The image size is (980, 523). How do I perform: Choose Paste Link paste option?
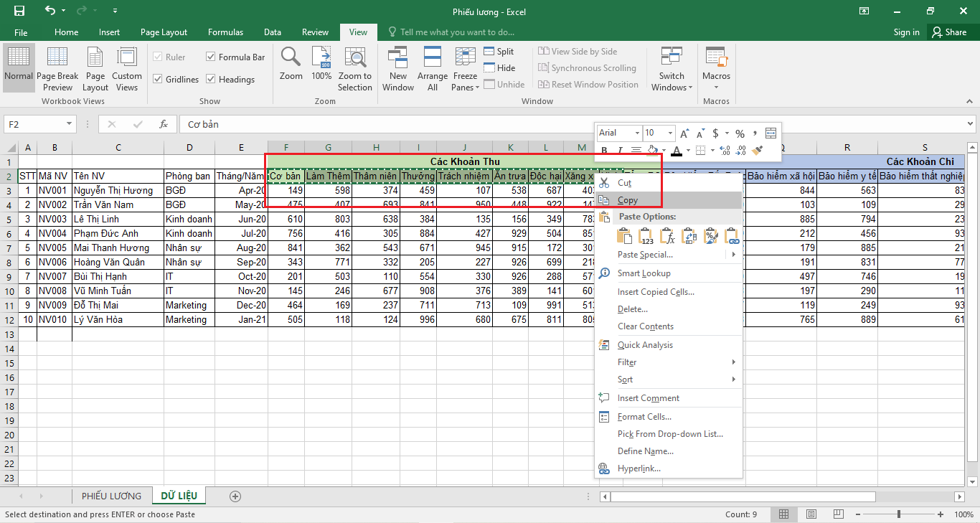point(732,236)
